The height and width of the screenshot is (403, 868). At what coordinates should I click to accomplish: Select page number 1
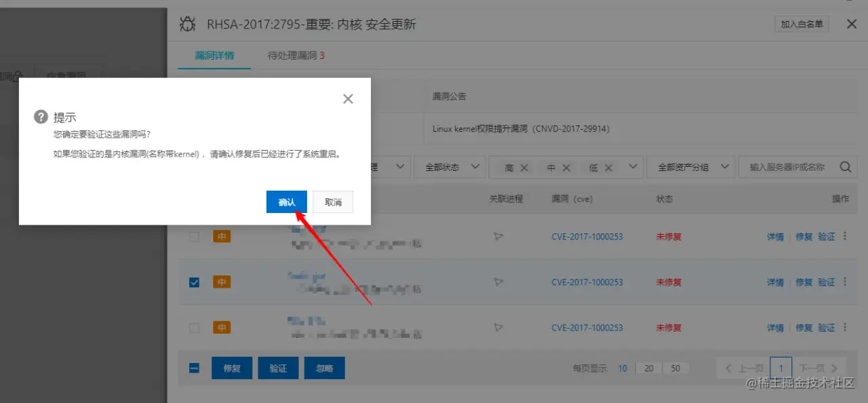click(781, 368)
